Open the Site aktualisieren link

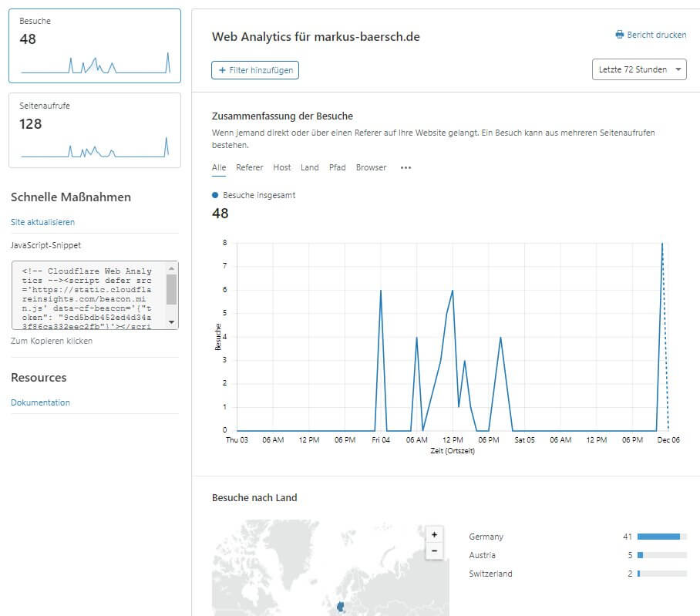click(x=42, y=222)
